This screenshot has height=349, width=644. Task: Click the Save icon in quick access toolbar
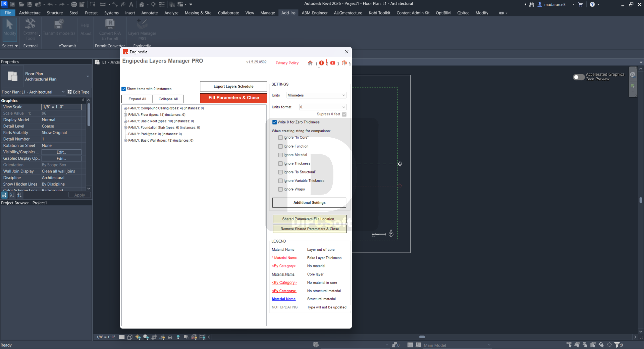point(30,4)
